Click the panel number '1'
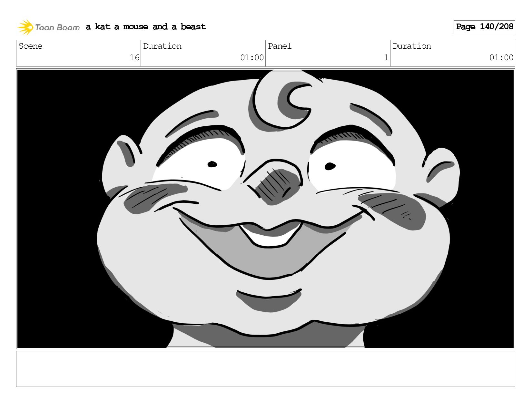The image size is (532, 411). pyautogui.click(x=386, y=58)
